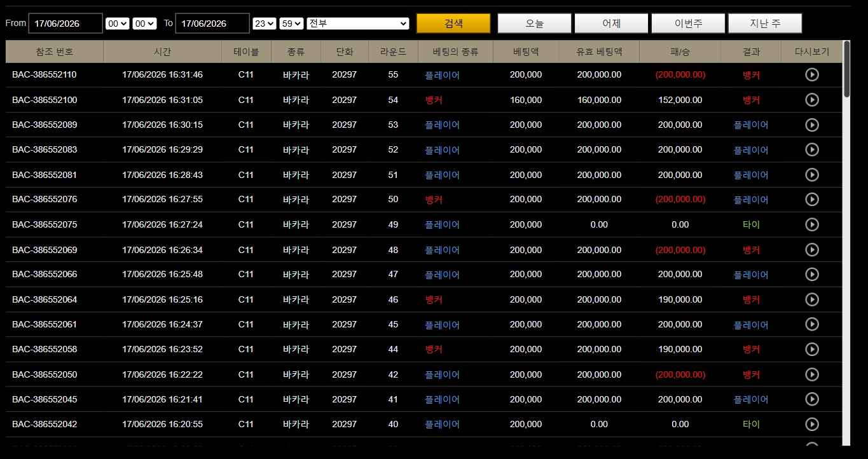Click the From date field
Screen dimensions: 868x459
[65, 24]
